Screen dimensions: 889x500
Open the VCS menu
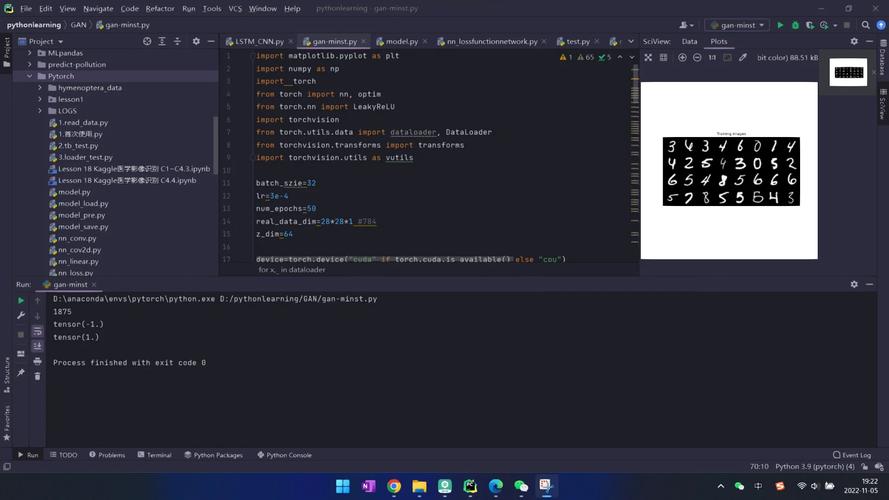(235, 9)
